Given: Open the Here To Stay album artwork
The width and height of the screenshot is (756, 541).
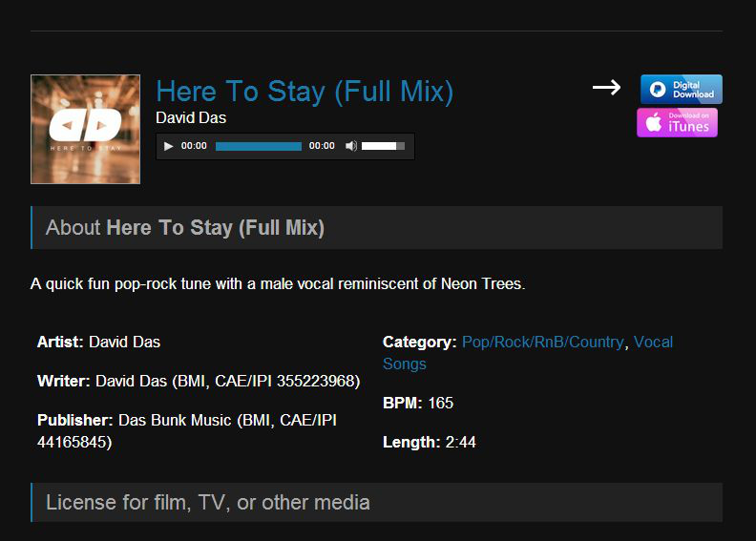Looking at the screenshot, I should 85,129.
